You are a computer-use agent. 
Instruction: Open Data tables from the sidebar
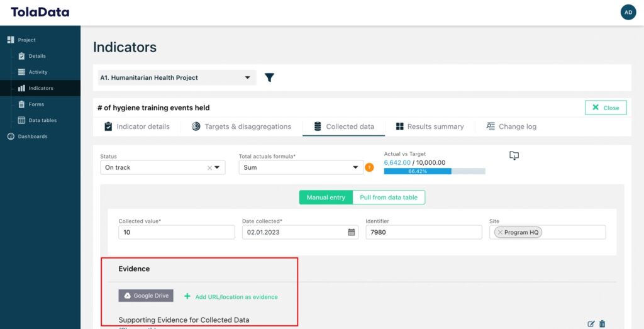43,120
